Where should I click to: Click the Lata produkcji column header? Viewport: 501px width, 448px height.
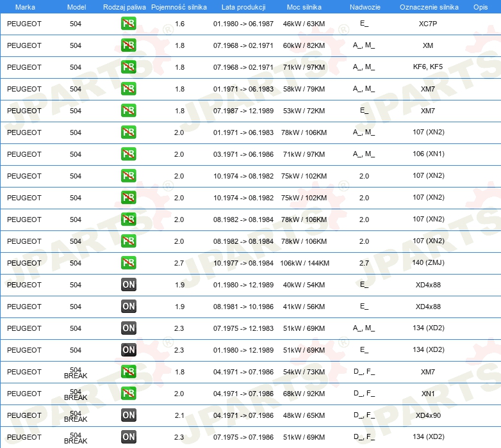243,6
